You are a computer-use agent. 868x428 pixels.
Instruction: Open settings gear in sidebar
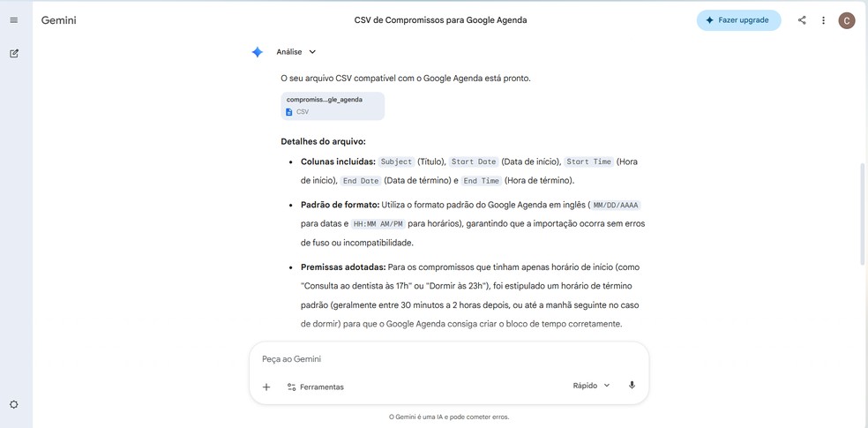point(14,405)
